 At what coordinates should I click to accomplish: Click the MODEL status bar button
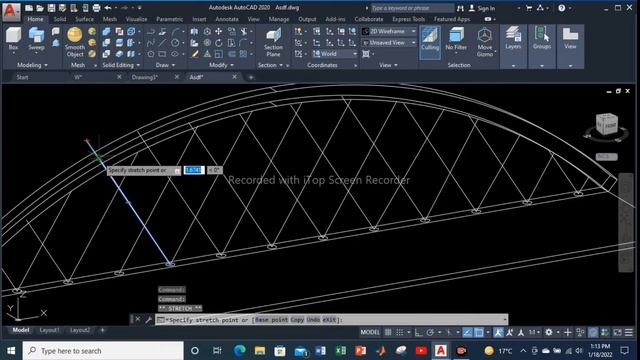tap(370, 332)
